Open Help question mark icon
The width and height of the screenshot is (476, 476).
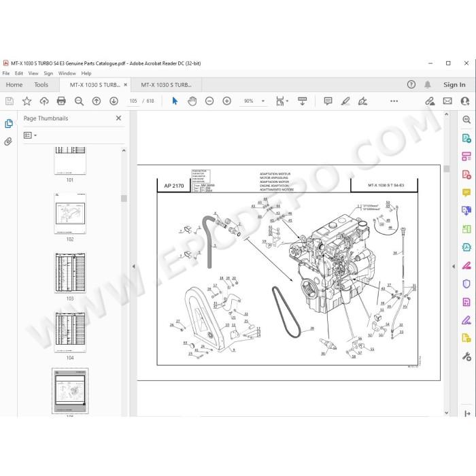coord(411,85)
